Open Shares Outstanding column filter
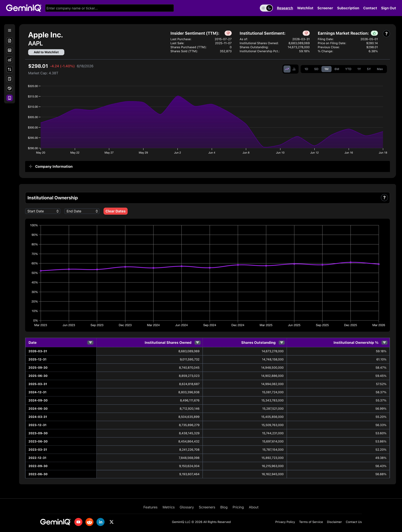Screen dimensions: 402x532 pos(282,342)
